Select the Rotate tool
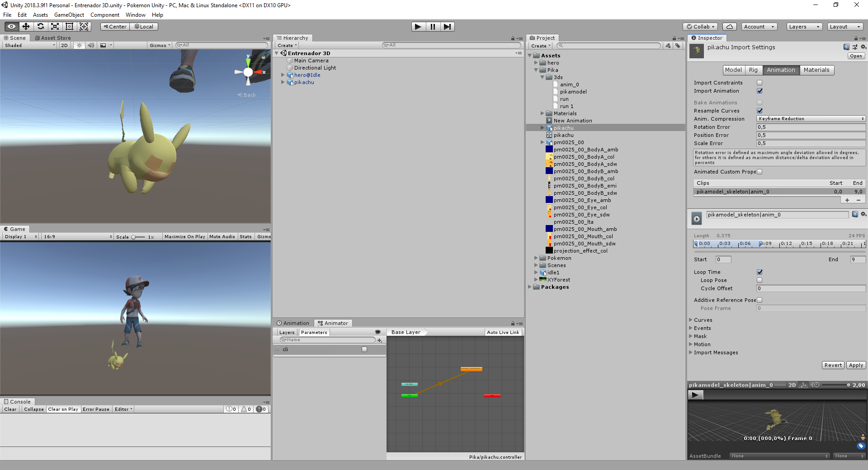The image size is (868, 470). [40, 27]
